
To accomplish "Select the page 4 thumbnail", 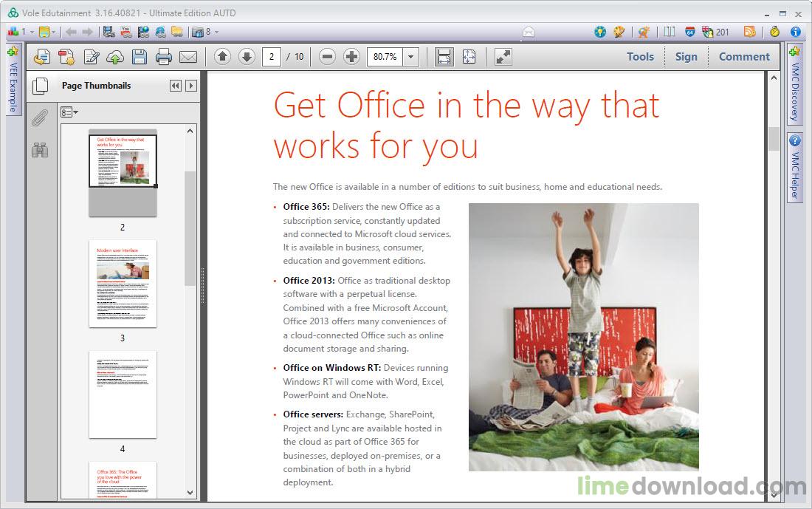I will (123, 394).
